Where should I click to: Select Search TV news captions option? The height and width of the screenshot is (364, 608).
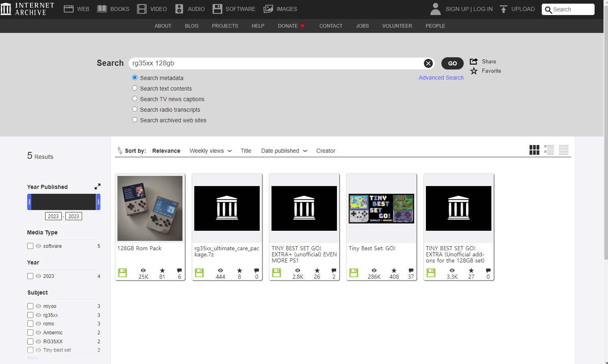(x=135, y=99)
